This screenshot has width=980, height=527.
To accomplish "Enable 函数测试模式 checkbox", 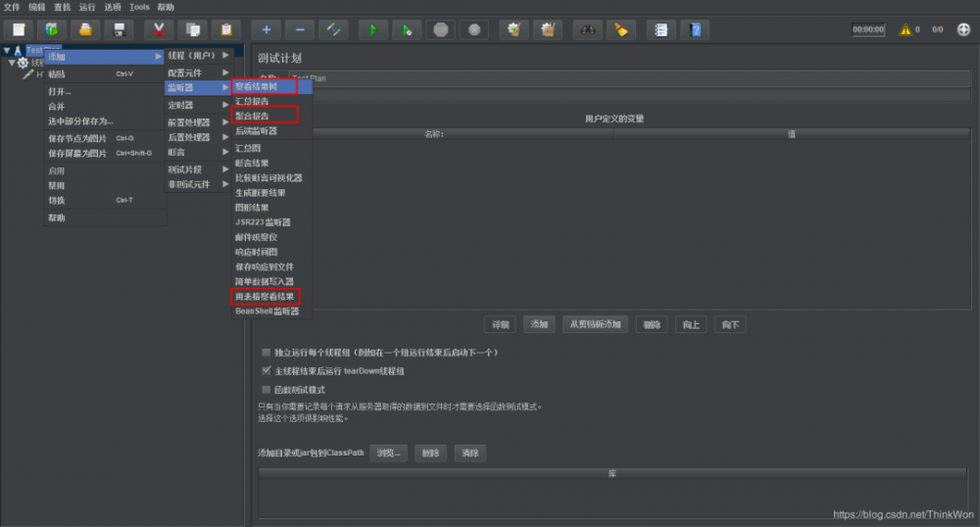I will pyautogui.click(x=267, y=390).
